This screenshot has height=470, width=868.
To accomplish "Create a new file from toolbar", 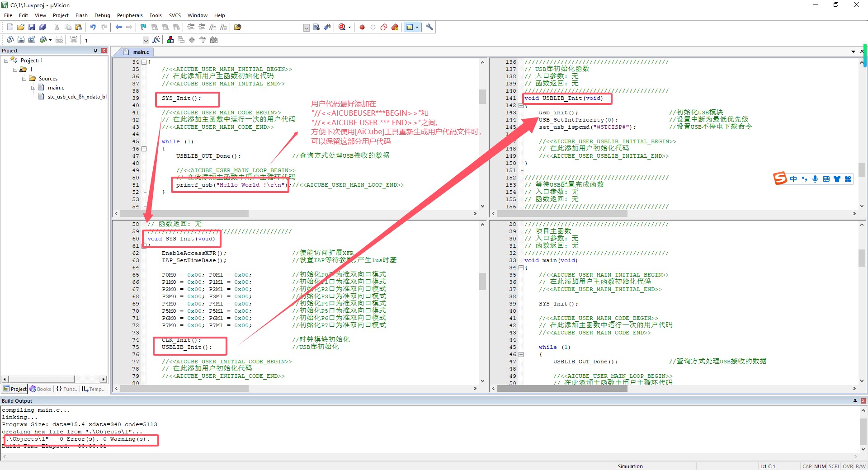I will pyautogui.click(x=10, y=27).
